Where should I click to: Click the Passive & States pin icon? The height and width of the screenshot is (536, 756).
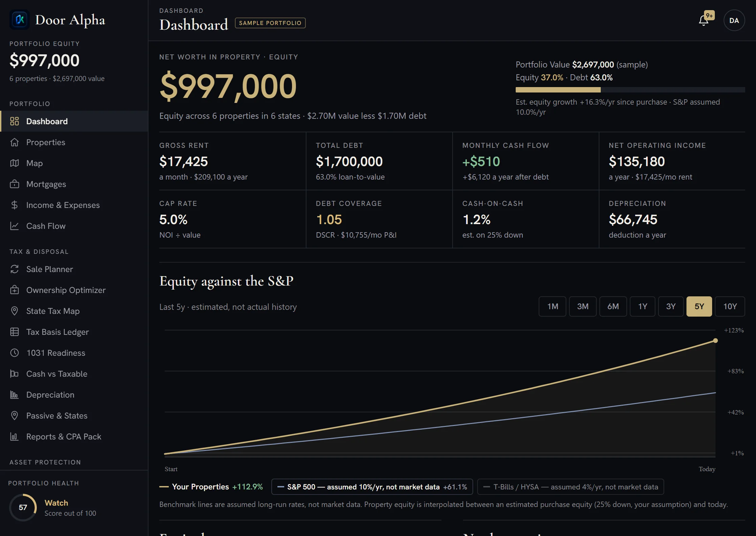(15, 416)
